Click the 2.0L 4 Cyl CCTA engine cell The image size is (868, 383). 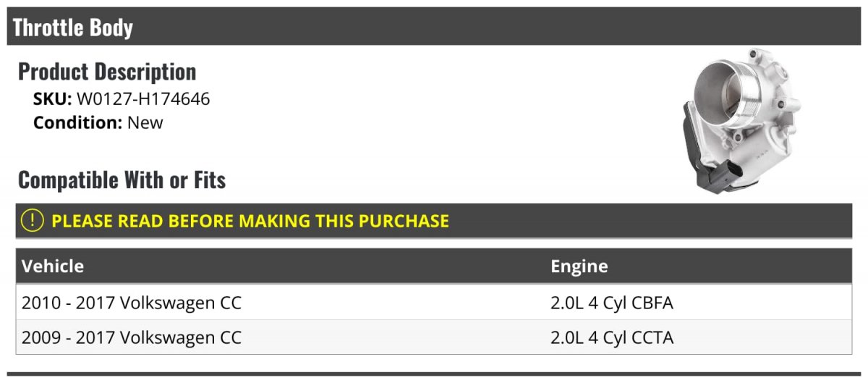[612, 337]
